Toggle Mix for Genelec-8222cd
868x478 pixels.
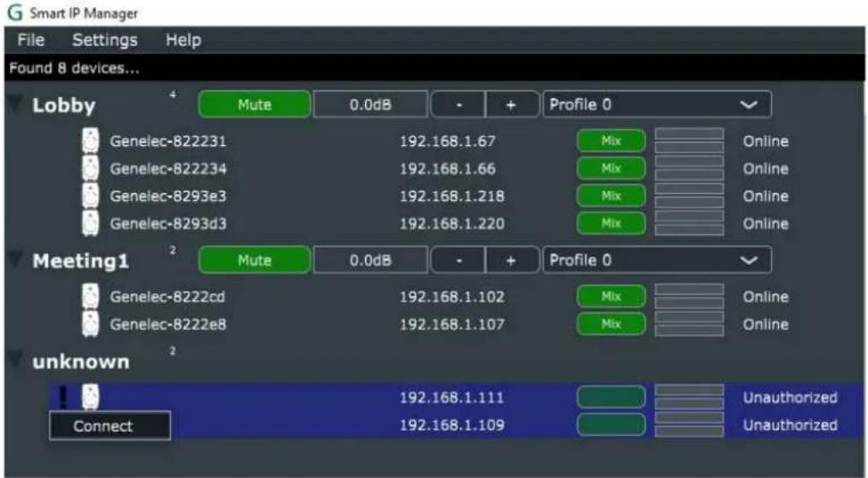(x=611, y=297)
